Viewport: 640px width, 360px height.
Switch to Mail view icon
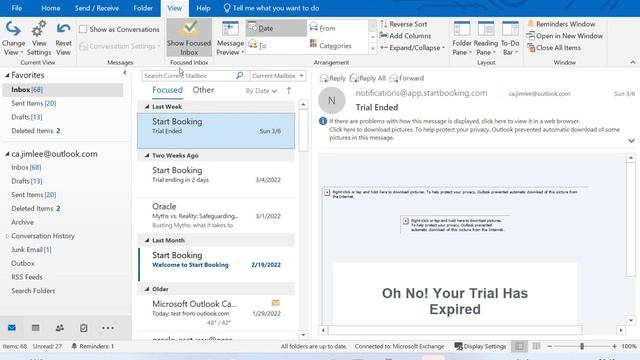[12, 328]
